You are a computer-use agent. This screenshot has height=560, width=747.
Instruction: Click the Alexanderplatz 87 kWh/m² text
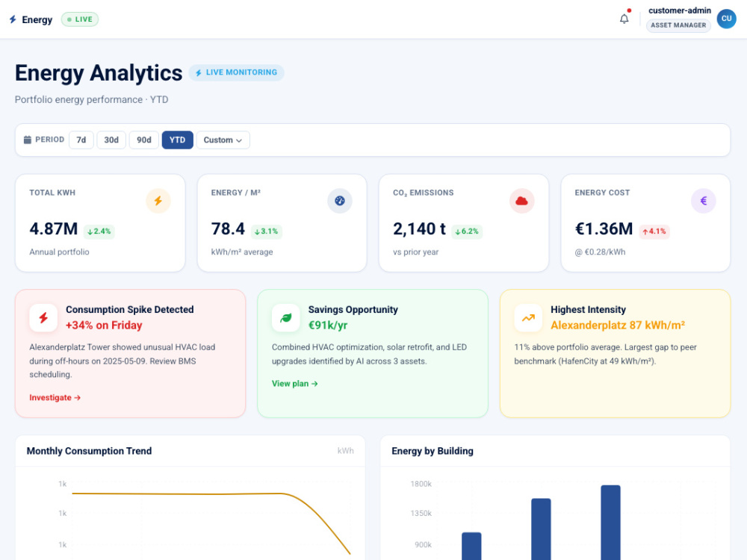coord(618,326)
